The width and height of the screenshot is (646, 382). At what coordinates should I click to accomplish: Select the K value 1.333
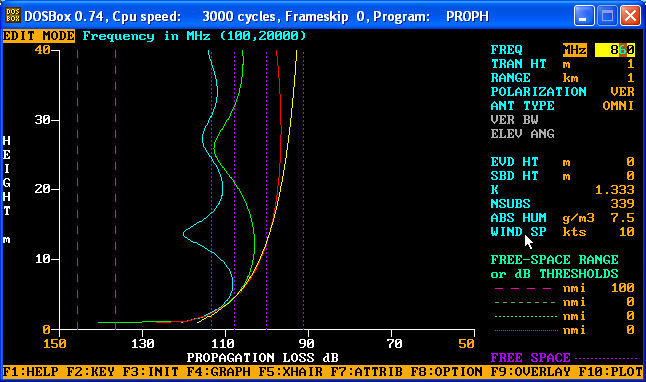point(614,190)
